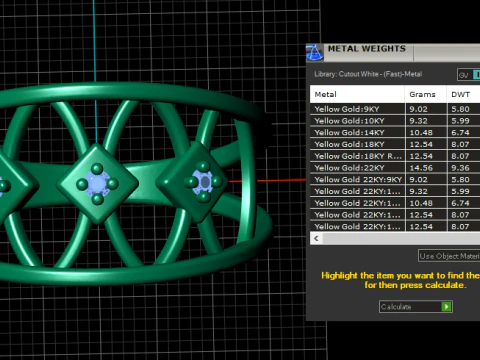Image resolution: width=480 pixels, height=360 pixels.
Task: Click the DWT column header
Action: [463, 94]
